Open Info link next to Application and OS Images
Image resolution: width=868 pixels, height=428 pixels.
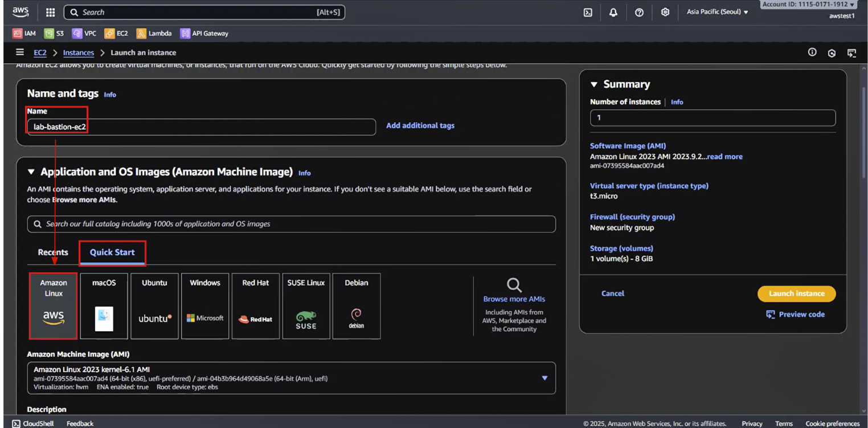point(305,173)
